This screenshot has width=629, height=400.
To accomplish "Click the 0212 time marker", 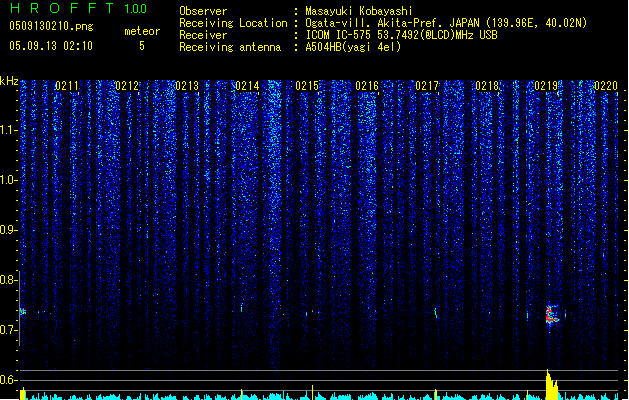I will tap(127, 86).
